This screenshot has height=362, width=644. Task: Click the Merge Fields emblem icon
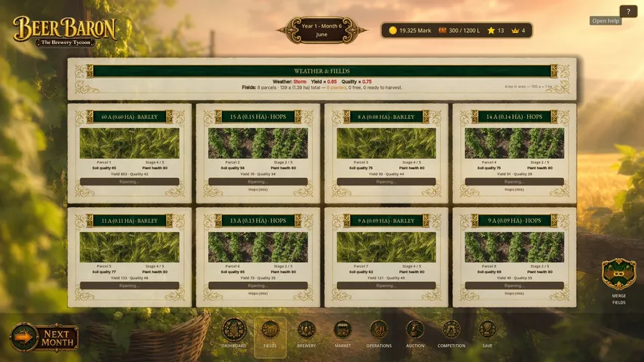(619, 274)
